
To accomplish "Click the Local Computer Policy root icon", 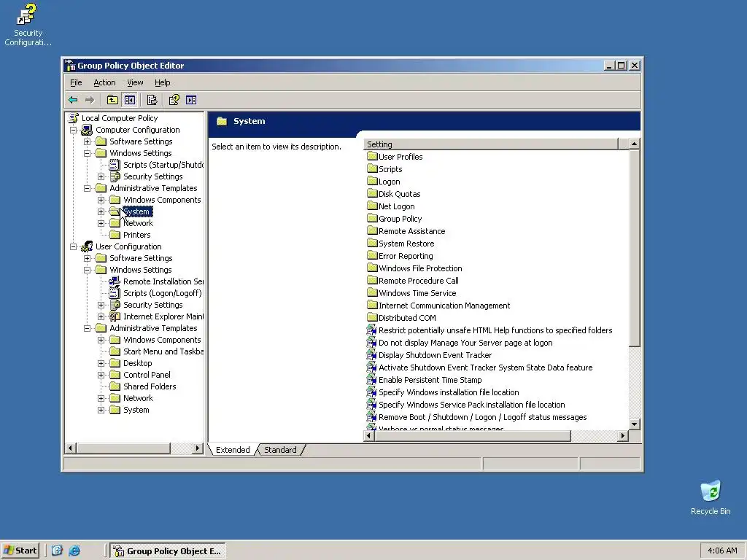I will pos(74,118).
